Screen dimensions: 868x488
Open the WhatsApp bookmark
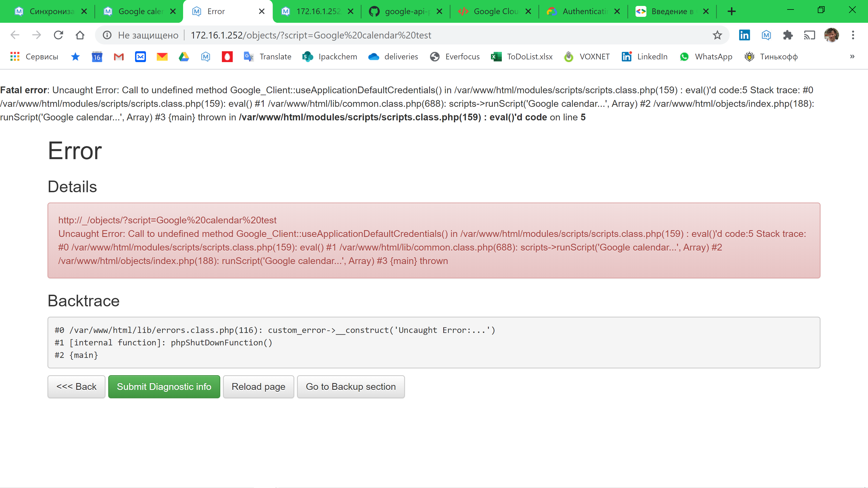point(707,57)
